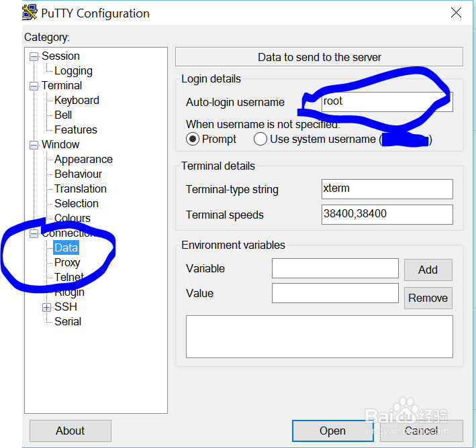Remove the selected environment variable
Viewport: 476px width, 448px height.
[428, 298]
